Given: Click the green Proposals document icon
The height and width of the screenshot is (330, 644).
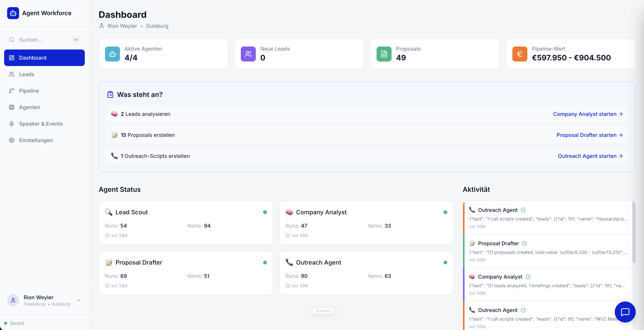Looking at the screenshot, I should (384, 54).
